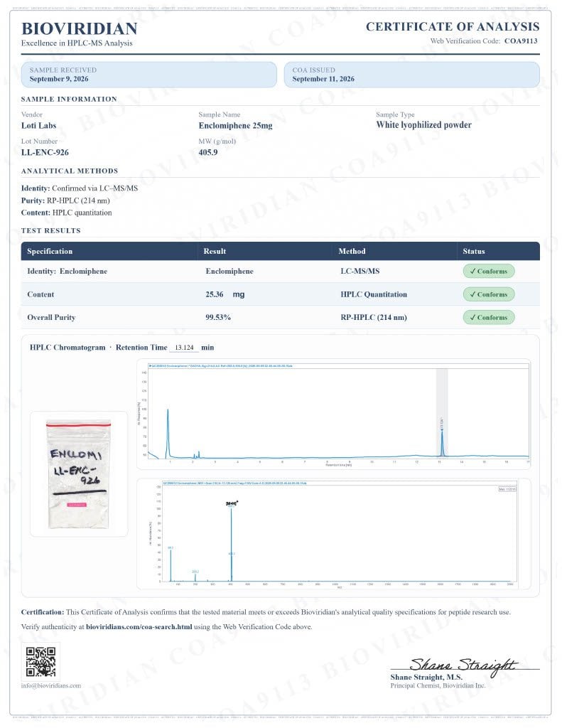Viewport: 562px width, 728px height.
Task: Click the sample bag photo
Action: (78, 474)
